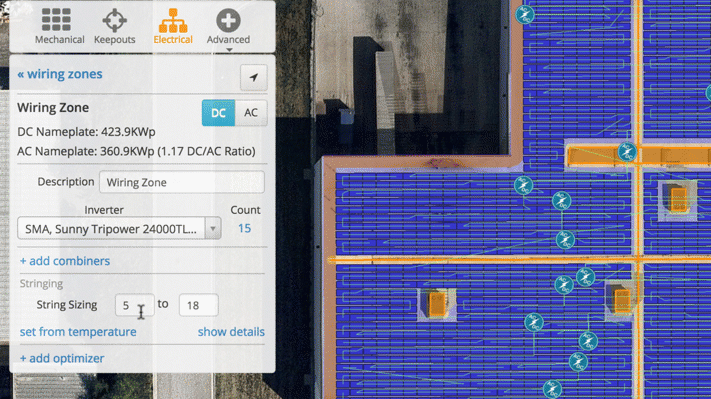711x399 pixels.
Task: Click add optimizer link
Action: (x=62, y=358)
